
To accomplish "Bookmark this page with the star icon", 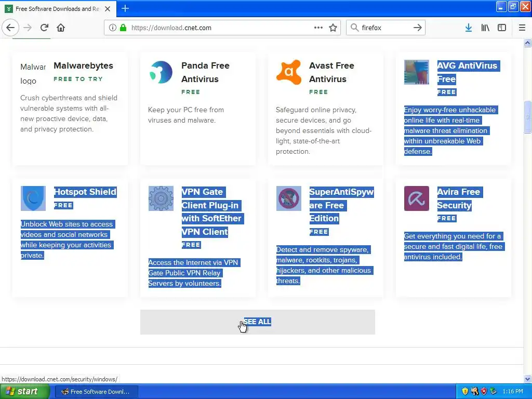I will (x=333, y=28).
